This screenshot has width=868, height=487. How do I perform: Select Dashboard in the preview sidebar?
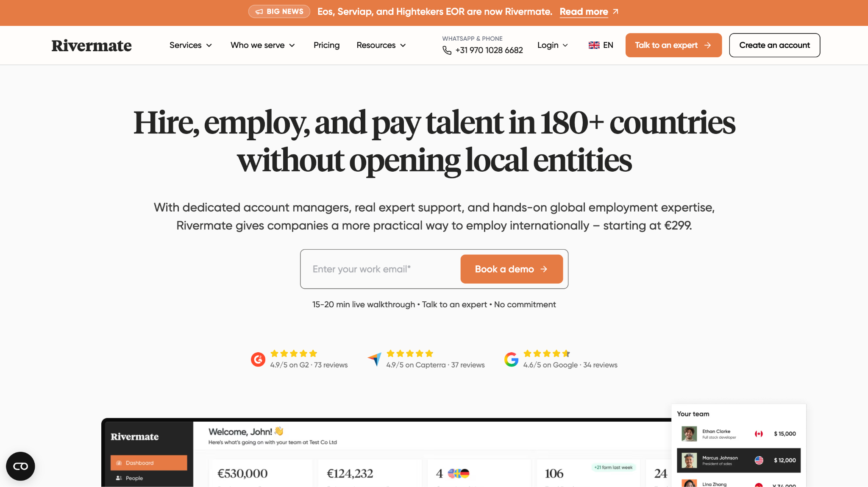click(149, 463)
